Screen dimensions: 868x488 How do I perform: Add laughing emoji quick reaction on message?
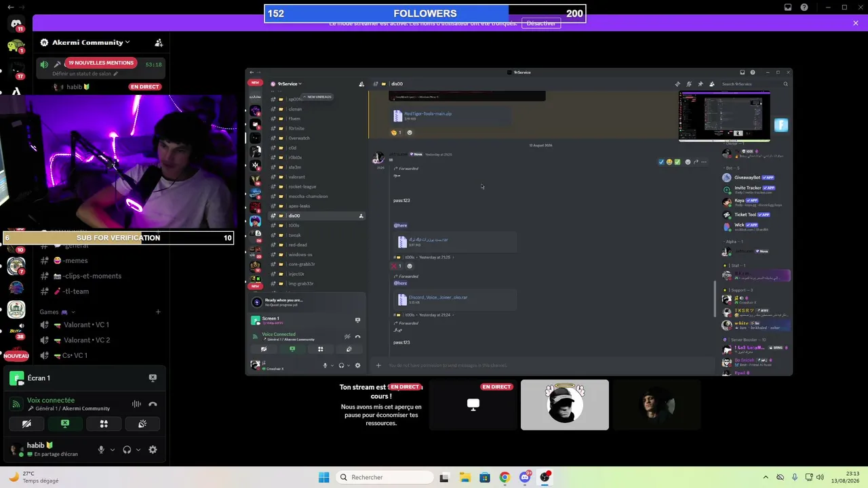tap(669, 162)
